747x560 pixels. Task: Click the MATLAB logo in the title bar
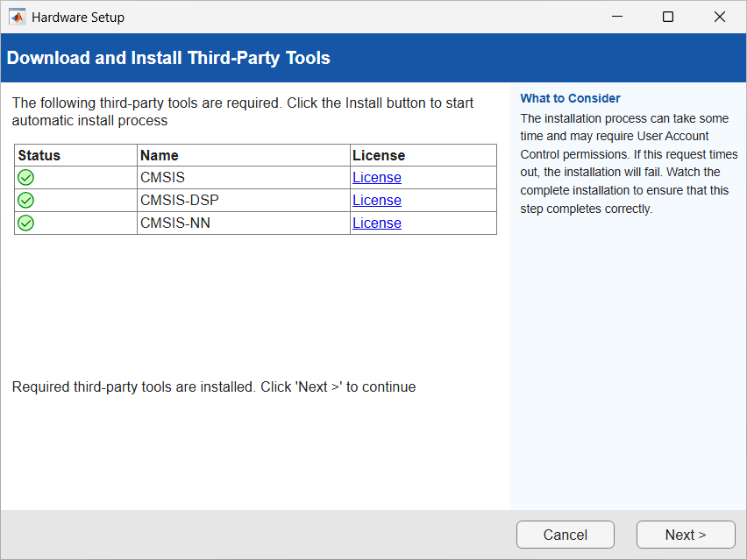click(x=18, y=18)
